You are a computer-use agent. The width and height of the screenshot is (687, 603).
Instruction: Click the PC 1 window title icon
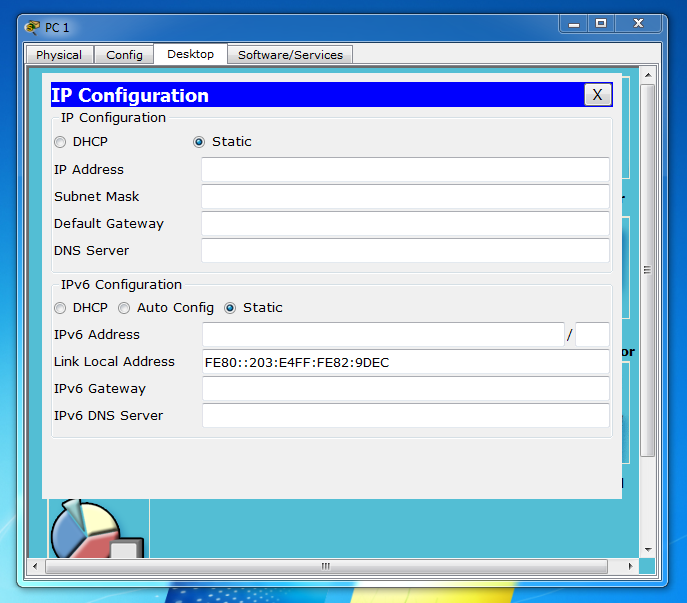[32, 28]
